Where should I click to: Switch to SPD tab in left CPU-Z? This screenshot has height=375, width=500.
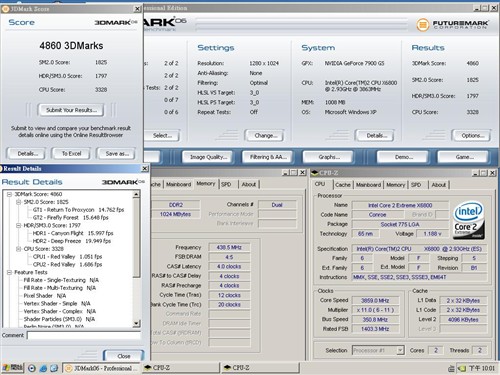click(226, 184)
